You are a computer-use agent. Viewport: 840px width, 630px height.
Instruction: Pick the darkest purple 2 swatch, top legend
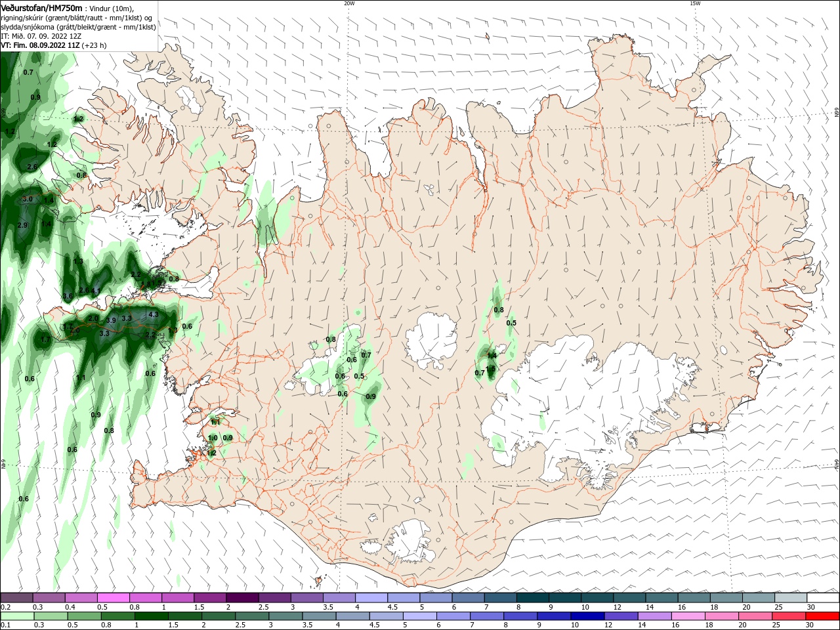click(x=242, y=597)
